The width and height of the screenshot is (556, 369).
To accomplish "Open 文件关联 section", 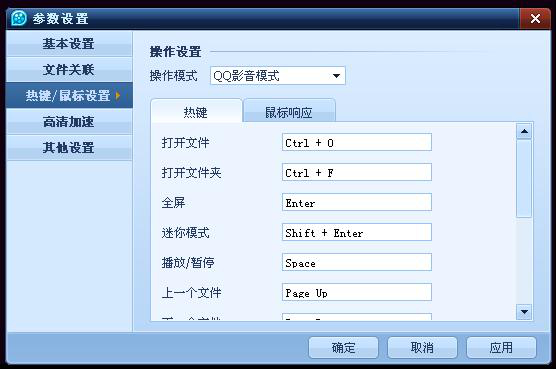I will coord(69,69).
